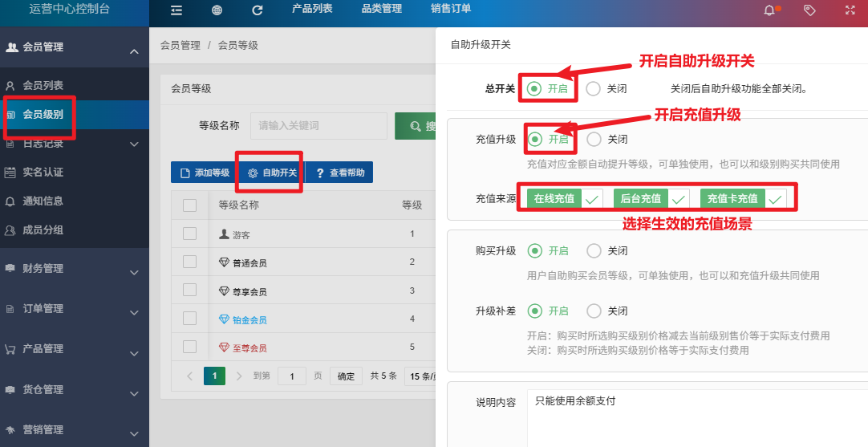The image size is (868, 447).
Task: Toggle fullscreen via the expand icon
Action: coord(850,10)
